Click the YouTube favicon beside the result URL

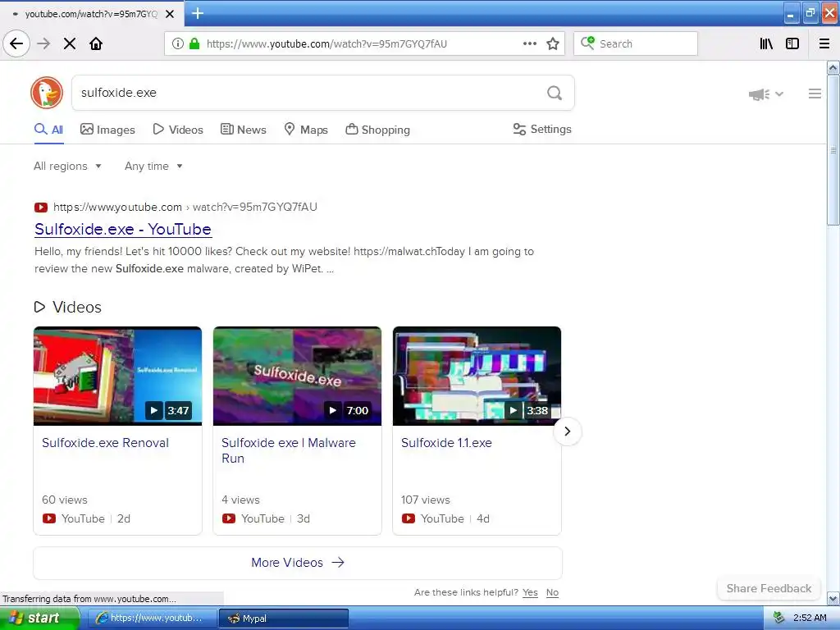pos(41,208)
